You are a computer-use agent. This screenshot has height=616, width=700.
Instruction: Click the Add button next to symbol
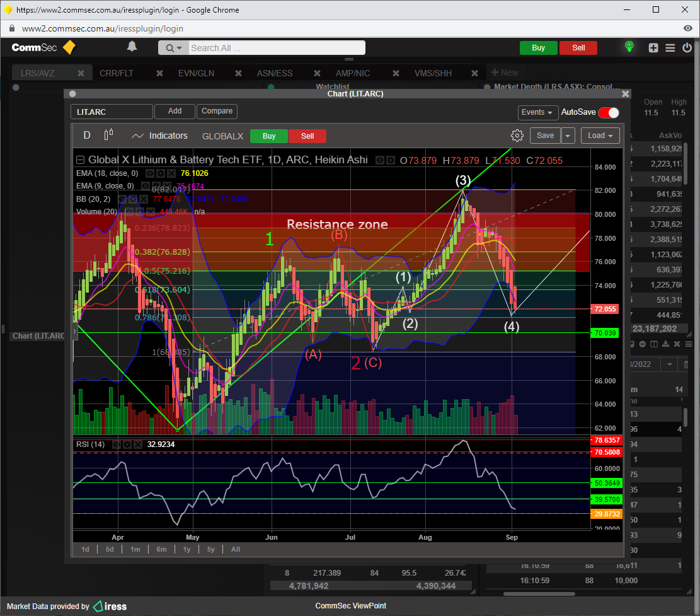click(x=175, y=111)
